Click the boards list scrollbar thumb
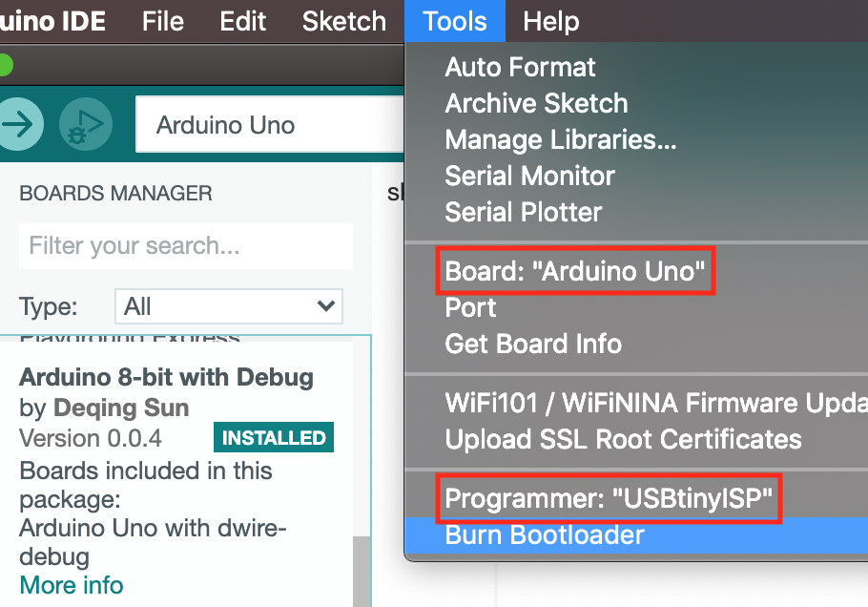The height and width of the screenshot is (607, 868). [362, 572]
